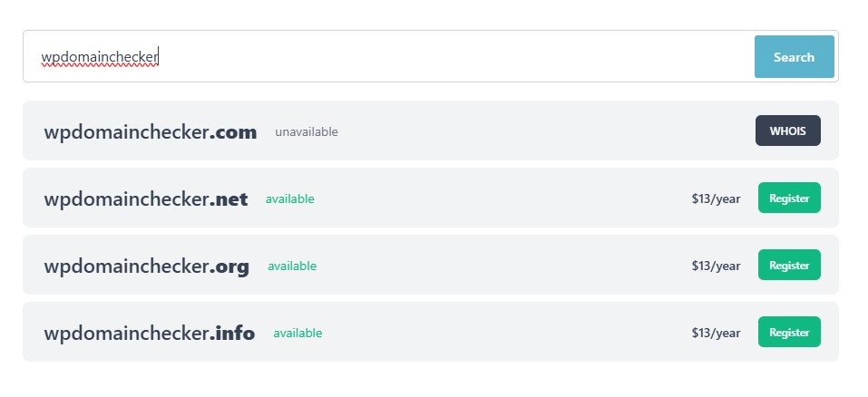Click the Search button
Screen dimensions: 868x397
pyautogui.click(x=794, y=57)
